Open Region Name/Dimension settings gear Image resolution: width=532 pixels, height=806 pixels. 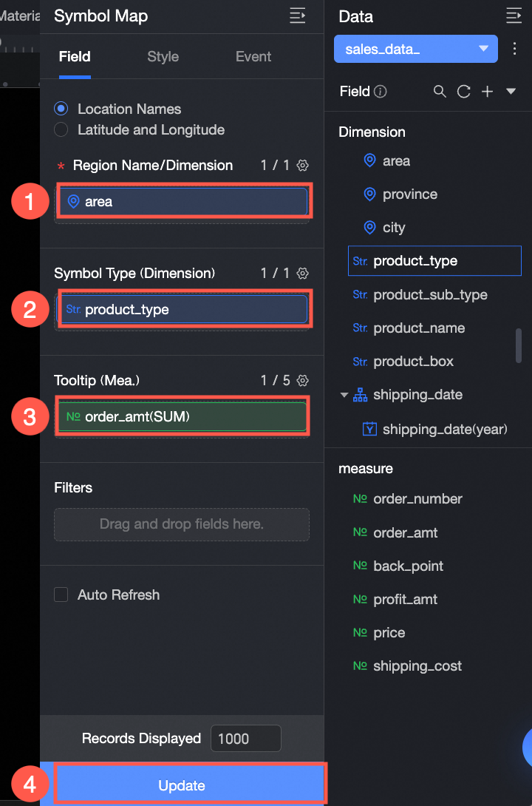coord(302,166)
